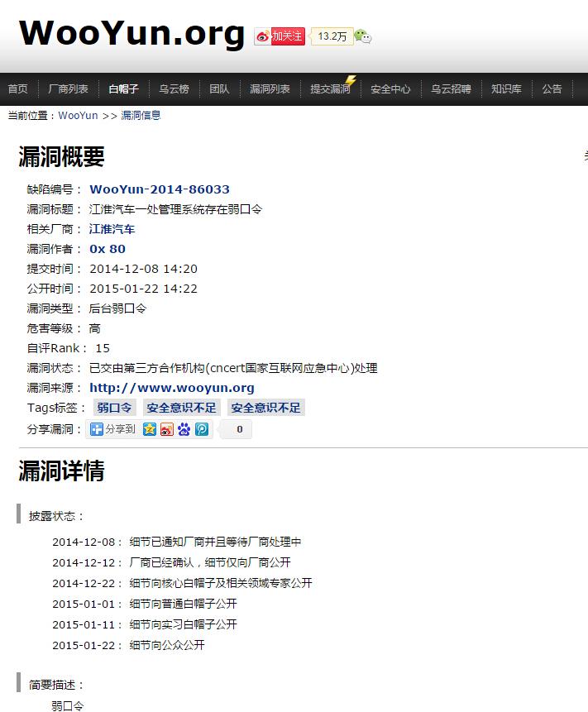588x712 pixels.
Task: Share to Sina Weibo icon
Action: (x=166, y=429)
